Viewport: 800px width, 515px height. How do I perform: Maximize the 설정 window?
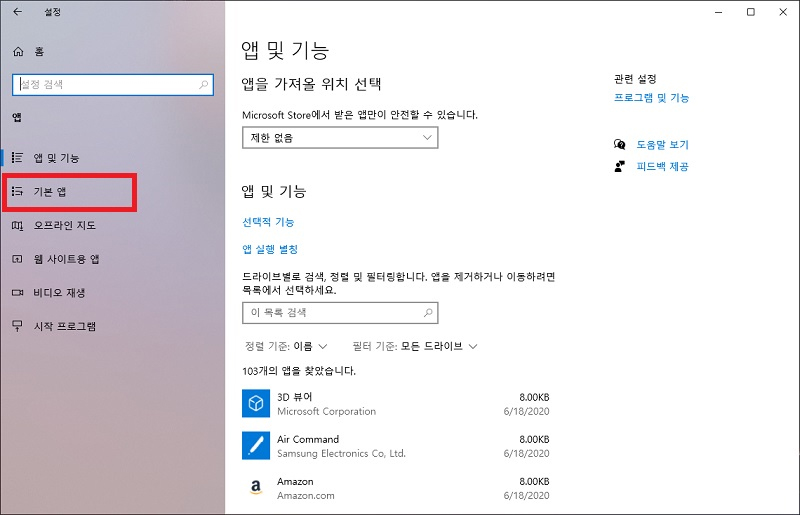point(751,12)
